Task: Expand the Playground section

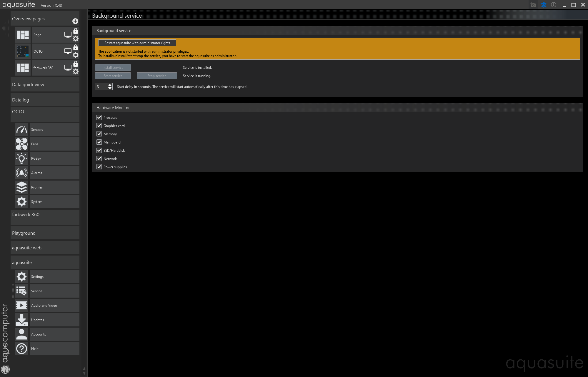Action: pos(45,233)
